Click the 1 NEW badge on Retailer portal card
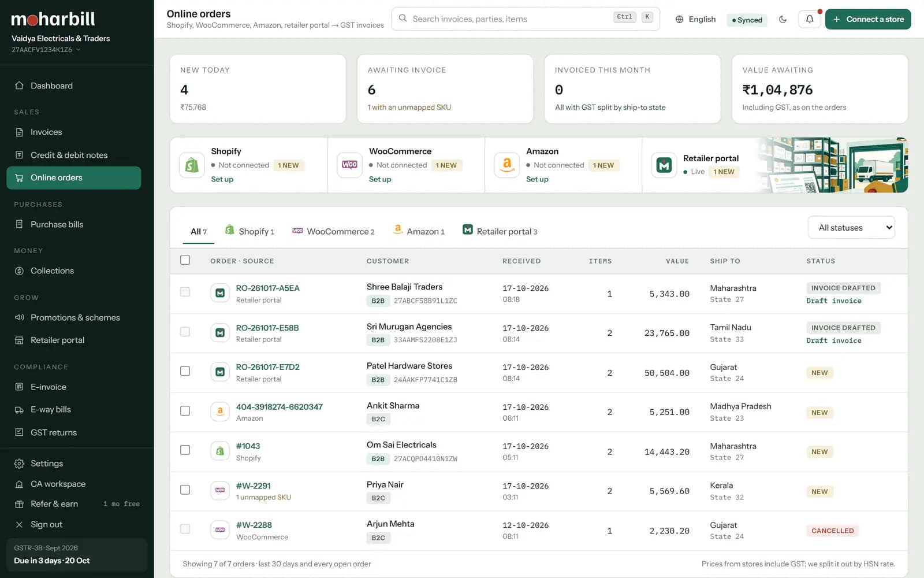924x578 pixels. pos(724,172)
